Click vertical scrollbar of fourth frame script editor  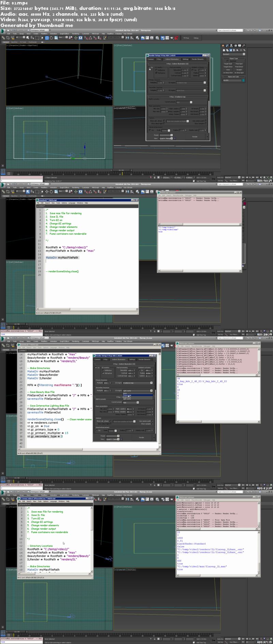tap(92, 539)
